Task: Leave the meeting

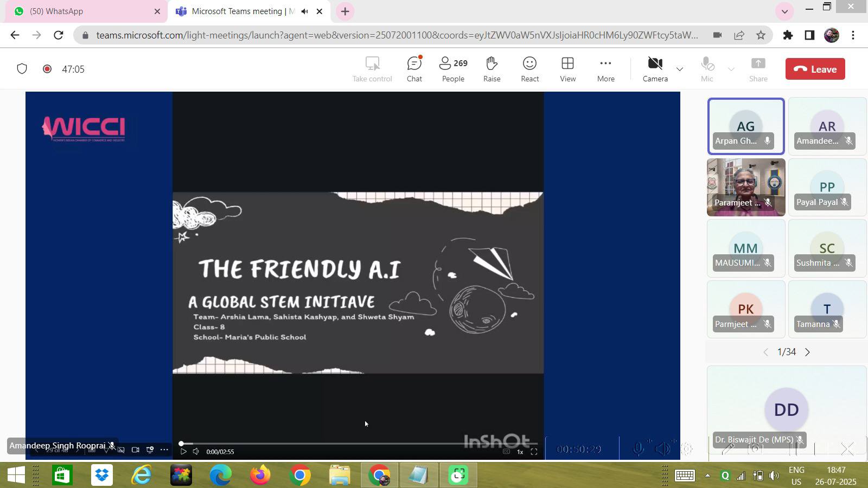Action: tap(815, 69)
